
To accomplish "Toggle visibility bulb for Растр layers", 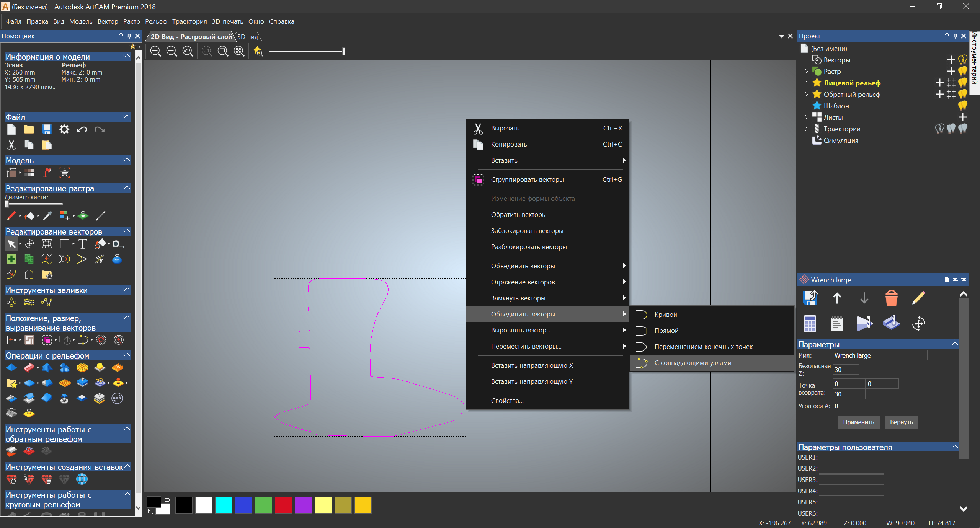I will (962, 72).
